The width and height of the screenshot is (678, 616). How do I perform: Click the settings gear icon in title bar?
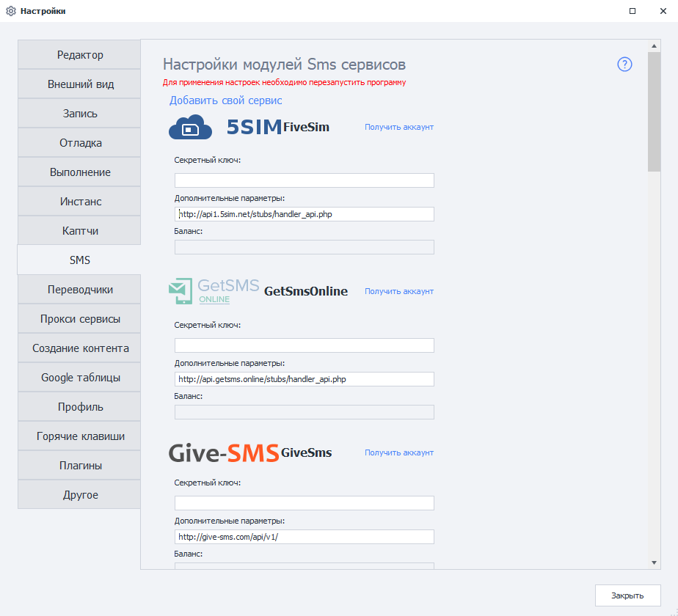coord(11,11)
